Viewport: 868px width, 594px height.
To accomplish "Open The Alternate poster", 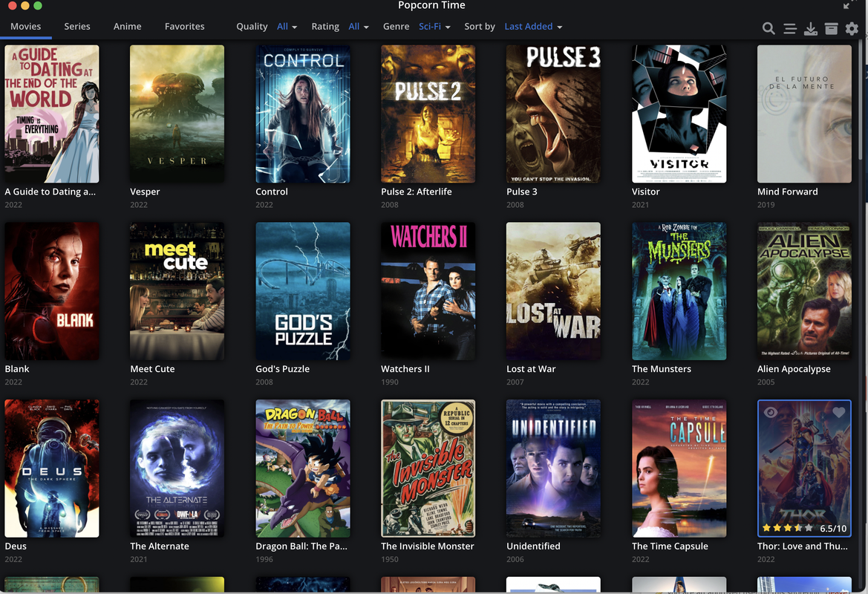I will (177, 469).
